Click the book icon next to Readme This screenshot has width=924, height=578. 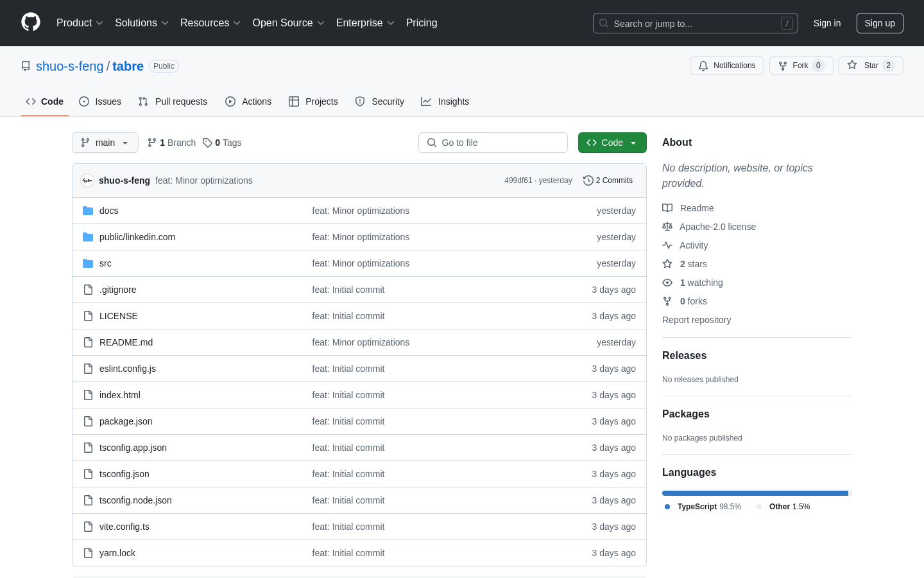(667, 208)
